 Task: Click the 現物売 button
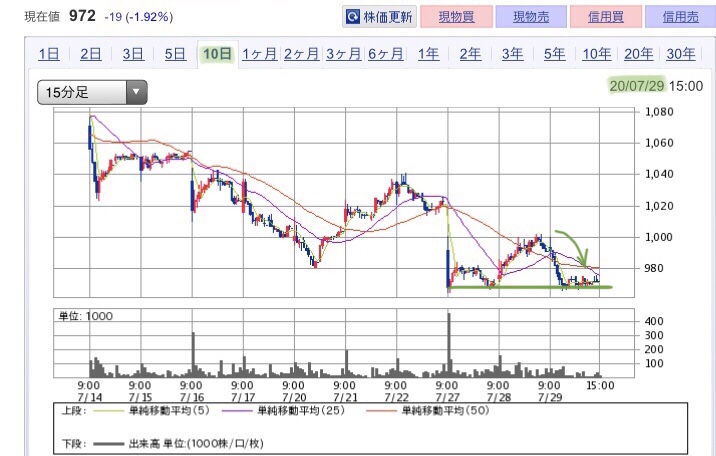(531, 17)
